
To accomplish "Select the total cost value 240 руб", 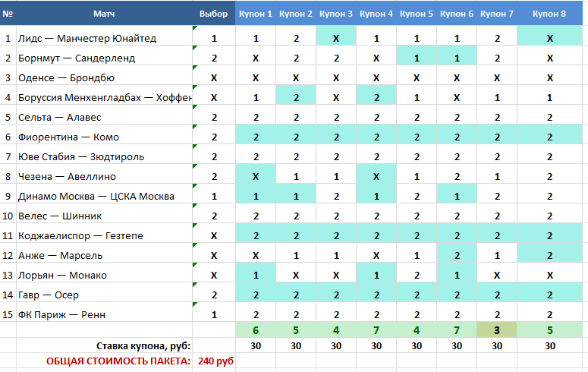I will pyautogui.click(x=214, y=361).
